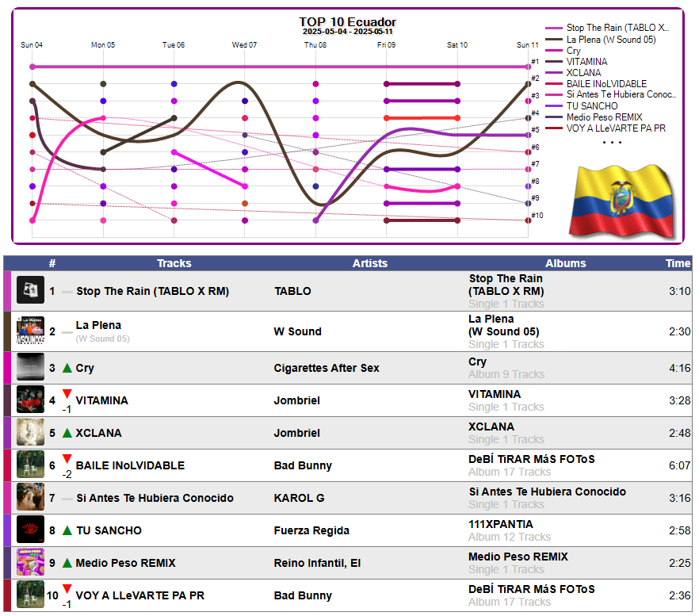The image size is (699, 616).
Task: Open the Si Antes Te Hubiera Conocido cover
Action: pos(30,497)
